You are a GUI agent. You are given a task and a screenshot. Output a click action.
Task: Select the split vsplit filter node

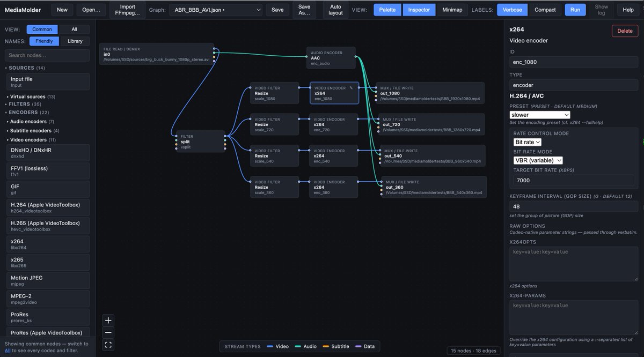point(201,142)
